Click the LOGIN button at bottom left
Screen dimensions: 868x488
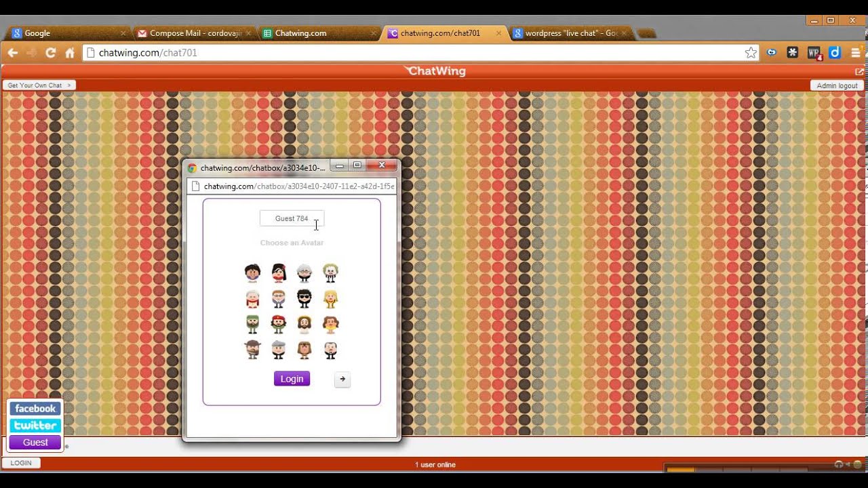click(x=21, y=463)
